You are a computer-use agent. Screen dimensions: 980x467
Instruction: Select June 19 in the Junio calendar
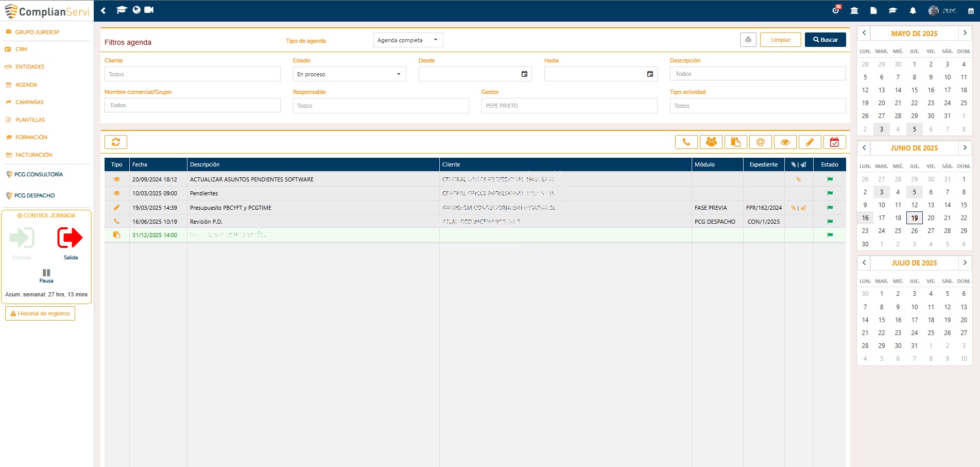pos(915,218)
